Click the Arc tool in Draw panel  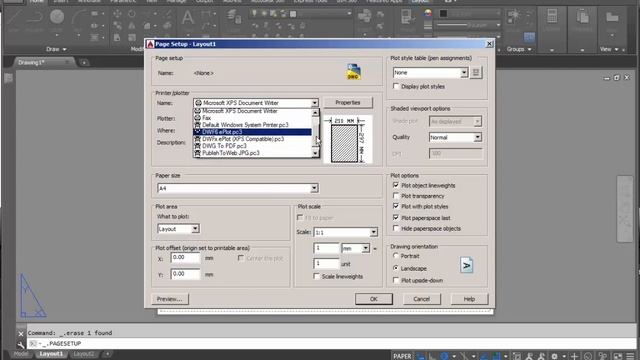(78, 18)
